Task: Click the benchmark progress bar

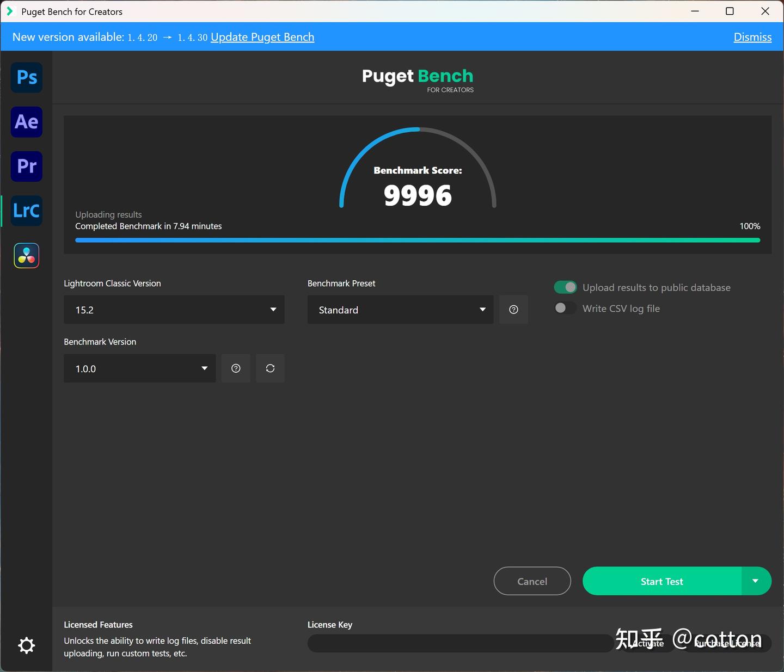Action: (418, 240)
